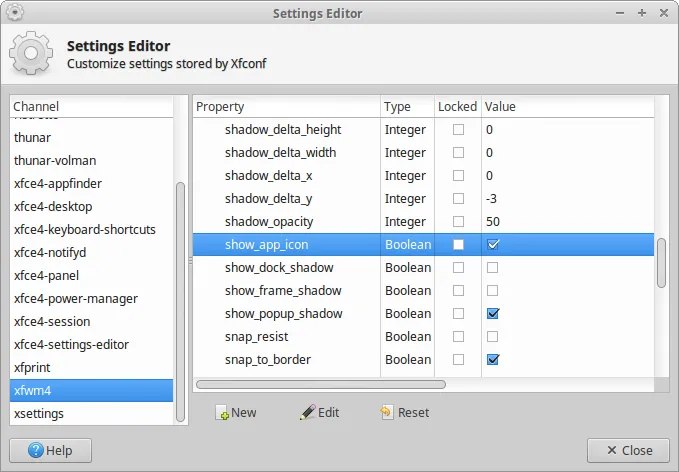Click the Type column header
This screenshot has width=679, height=472.
tap(407, 107)
